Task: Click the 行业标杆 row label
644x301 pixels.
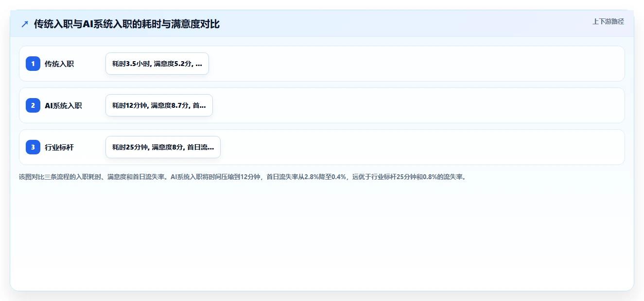Action: [59, 147]
